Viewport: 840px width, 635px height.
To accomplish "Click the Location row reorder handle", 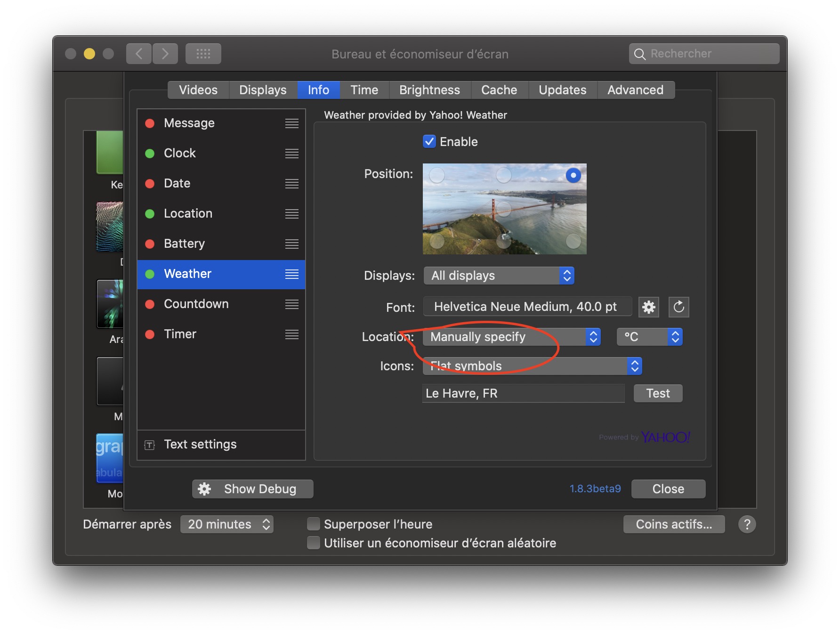I will coord(292,214).
